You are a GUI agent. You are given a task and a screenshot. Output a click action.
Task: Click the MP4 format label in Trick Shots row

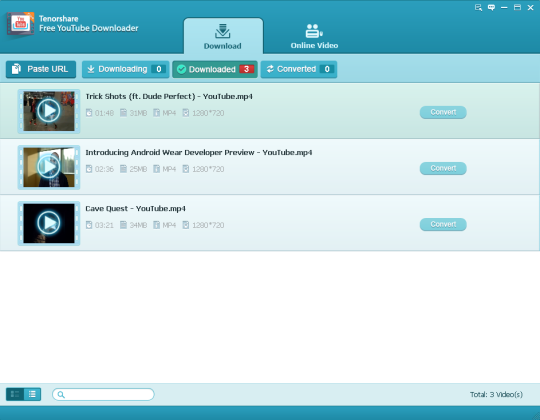click(x=169, y=113)
